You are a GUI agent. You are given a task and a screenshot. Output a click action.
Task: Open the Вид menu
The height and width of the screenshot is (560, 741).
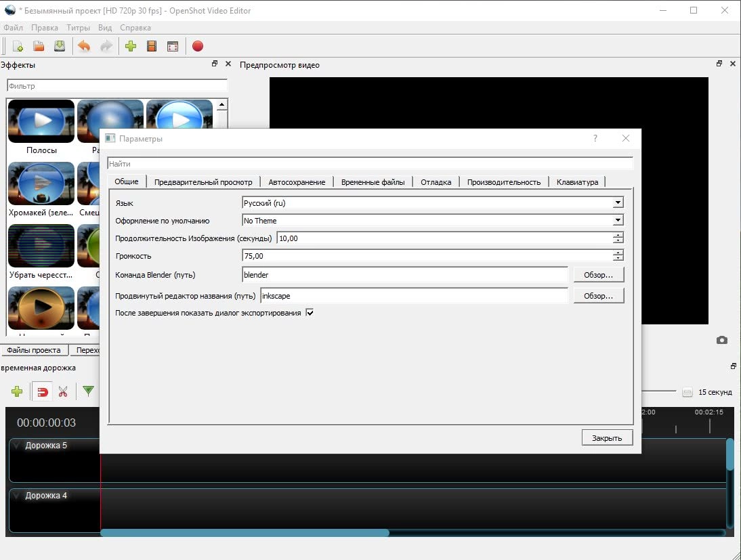105,27
